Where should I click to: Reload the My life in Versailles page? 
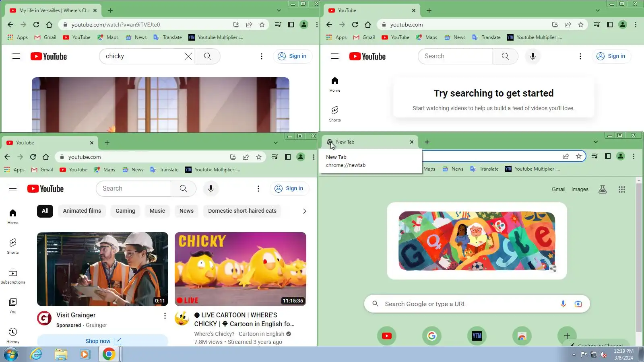(x=36, y=25)
